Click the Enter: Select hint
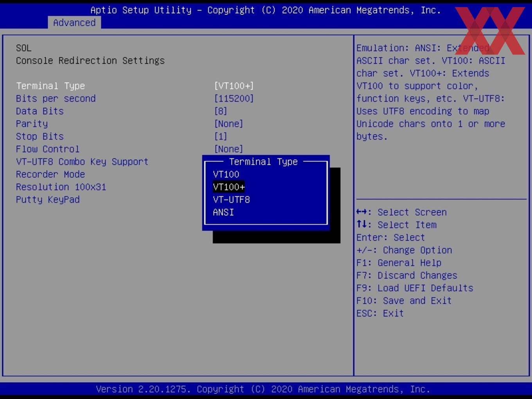Viewport: 532px width, 399px height. (391, 237)
